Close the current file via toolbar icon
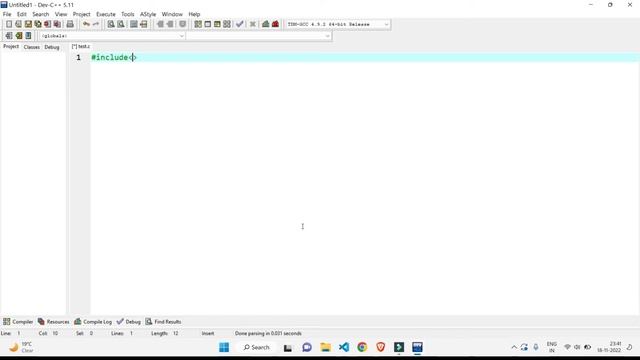Screen dimensions: 640x360 tap(48, 24)
